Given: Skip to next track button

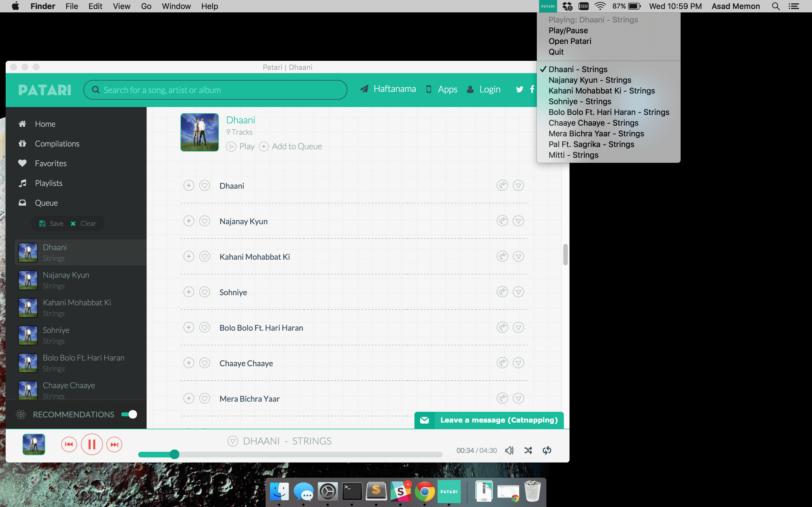Looking at the screenshot, I should pyautogui.click(x=114, y=444).
